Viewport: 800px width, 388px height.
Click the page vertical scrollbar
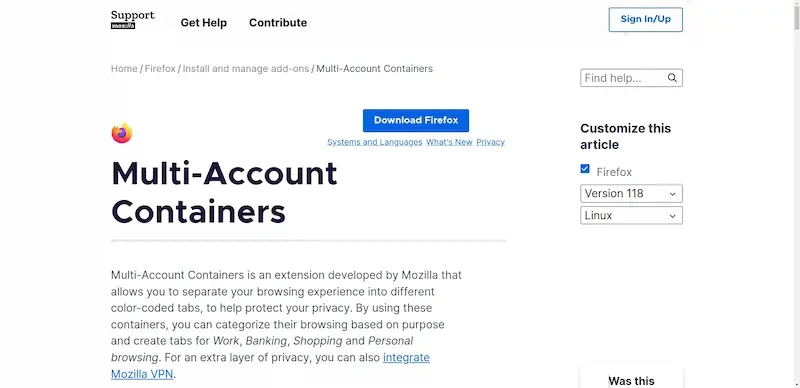click(x=795, y=194)
